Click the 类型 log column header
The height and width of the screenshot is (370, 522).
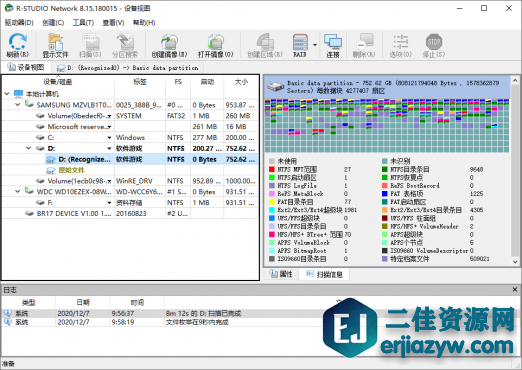point(28,302)
